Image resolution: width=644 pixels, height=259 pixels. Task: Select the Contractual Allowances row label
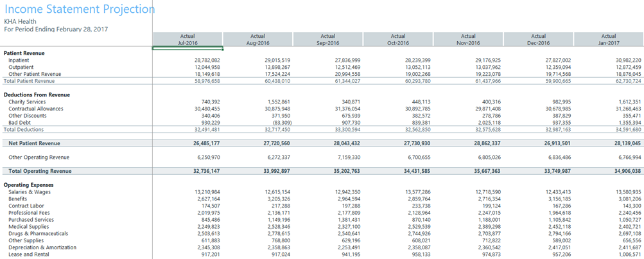pyautogui.click(x=36, y=109)
